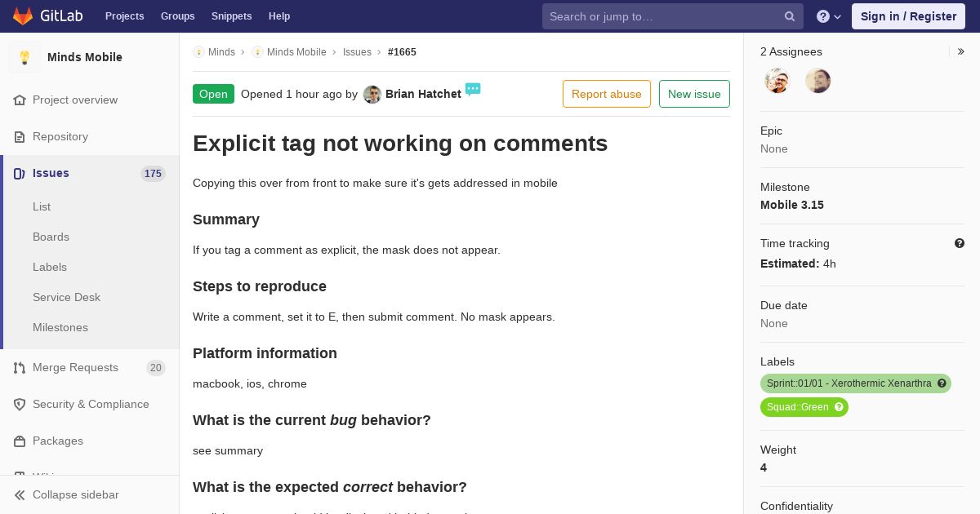Click the Repository file icon

(20, 137)
